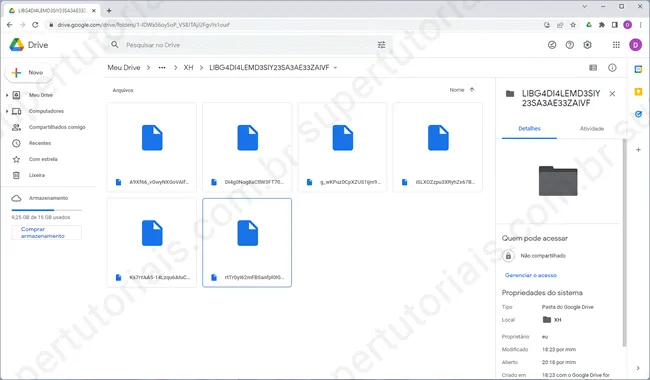This screenshot has width=650, height=380.
Task: Open the help question mark icon
Action: pyautogui.click(x=570, y=45)
